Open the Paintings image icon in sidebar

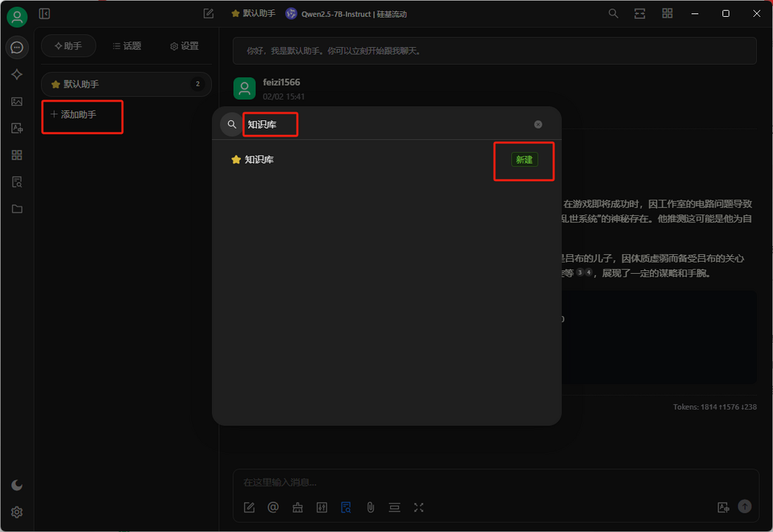(x=17, y=101)
